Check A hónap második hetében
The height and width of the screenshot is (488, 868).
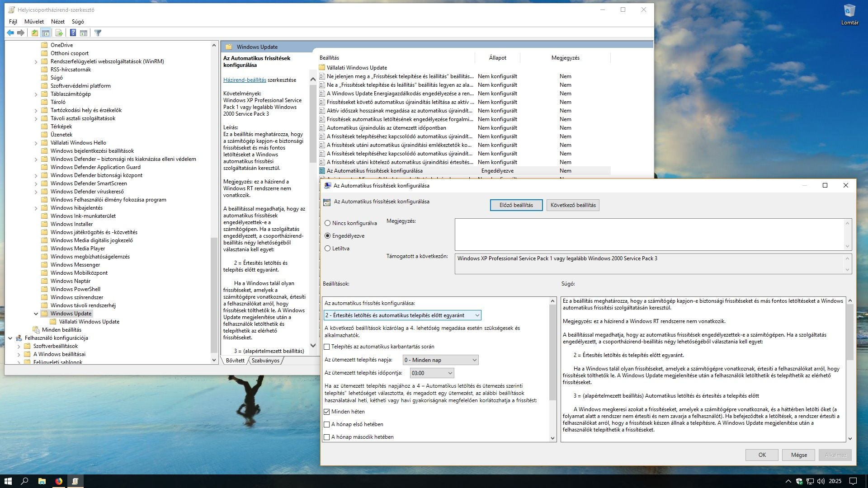pyautogui.click(x=327, y=437)
